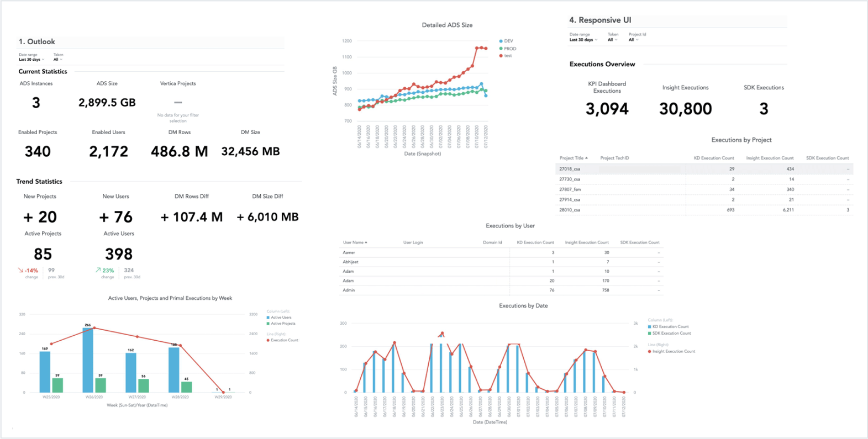Sort Executions by Project by Insight Execution Count
This screenshot has width=868, height=439.
coord(770,158)
